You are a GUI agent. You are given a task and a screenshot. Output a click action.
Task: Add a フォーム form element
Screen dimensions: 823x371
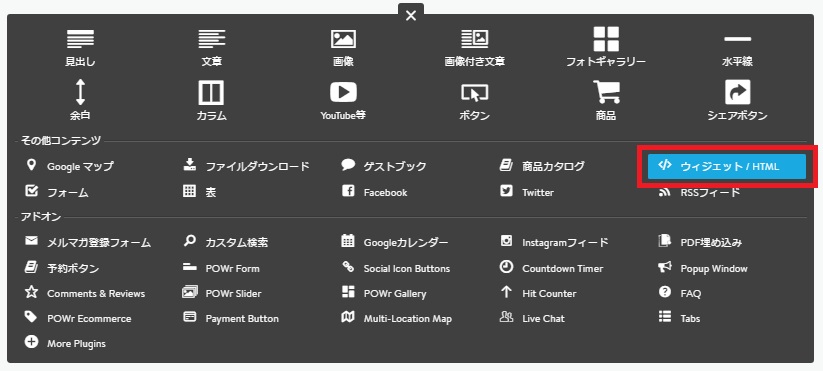coord(57,192)
